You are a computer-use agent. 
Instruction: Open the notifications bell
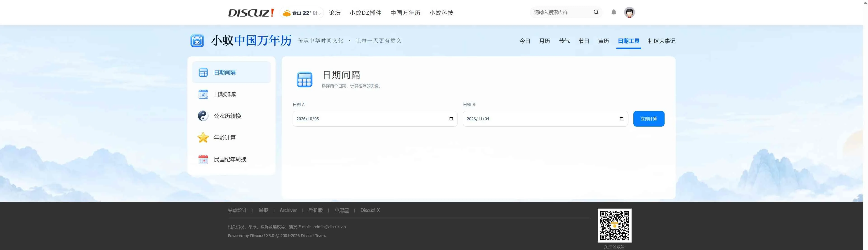pos(614,12)
